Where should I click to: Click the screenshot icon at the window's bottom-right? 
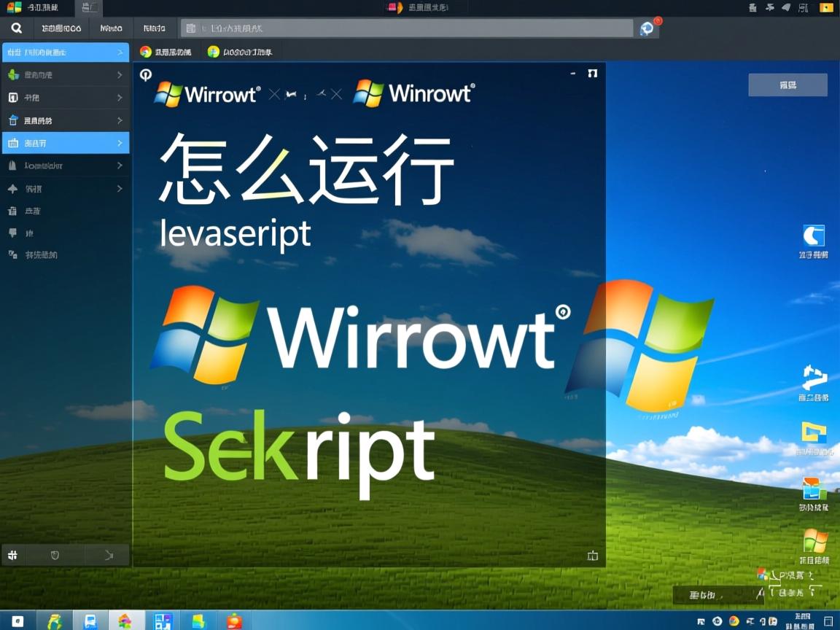[592, 555]
